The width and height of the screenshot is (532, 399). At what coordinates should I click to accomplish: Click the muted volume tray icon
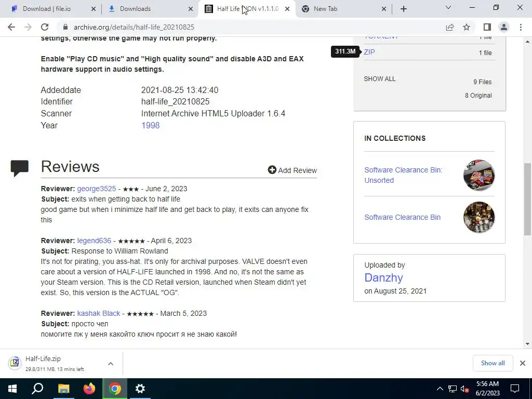coord(464,389)
